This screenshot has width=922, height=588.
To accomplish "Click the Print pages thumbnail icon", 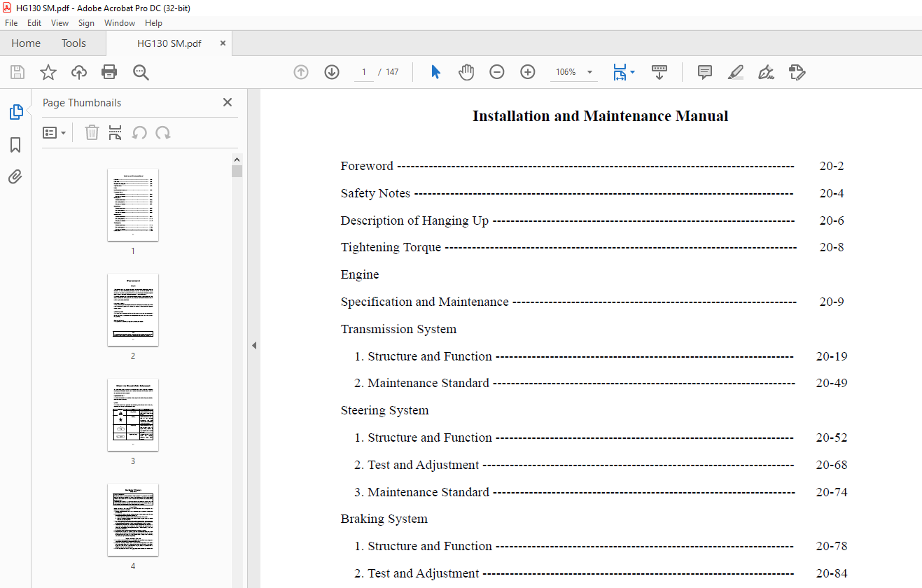I will [x=116, y=132].
